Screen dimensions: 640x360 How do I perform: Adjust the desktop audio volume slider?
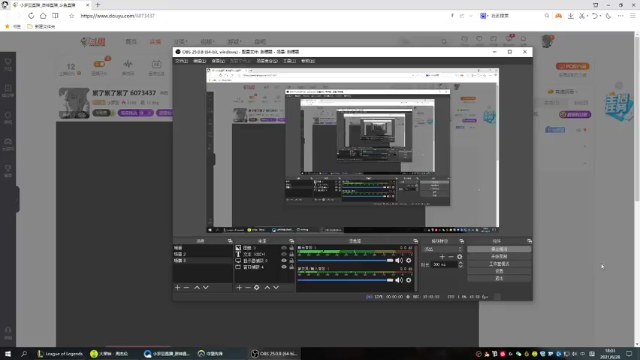click(x=345, y=260)
